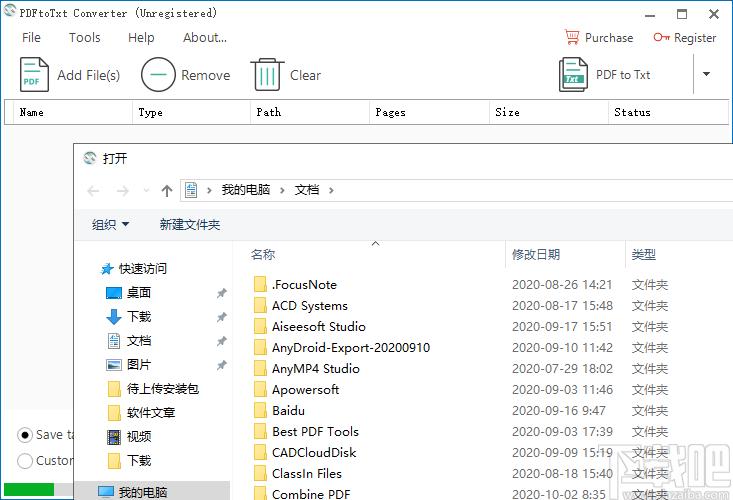The image size is (733, 500).
Task: Click folder icon of AnyMP4 Studio
Action: tap(260, 369)
